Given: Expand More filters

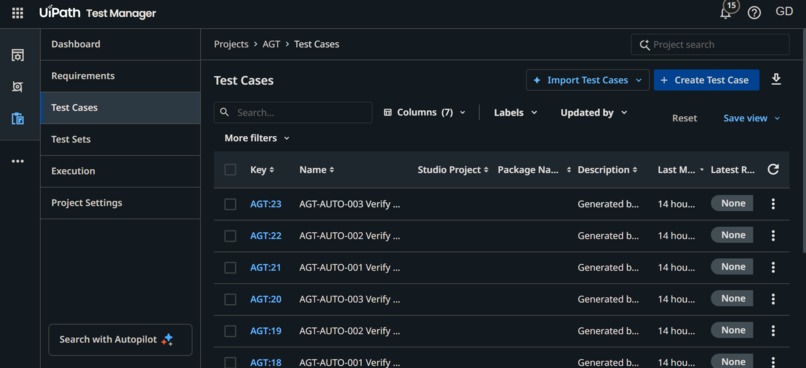Looking at the screenshot, I should (x=257, y=138).
